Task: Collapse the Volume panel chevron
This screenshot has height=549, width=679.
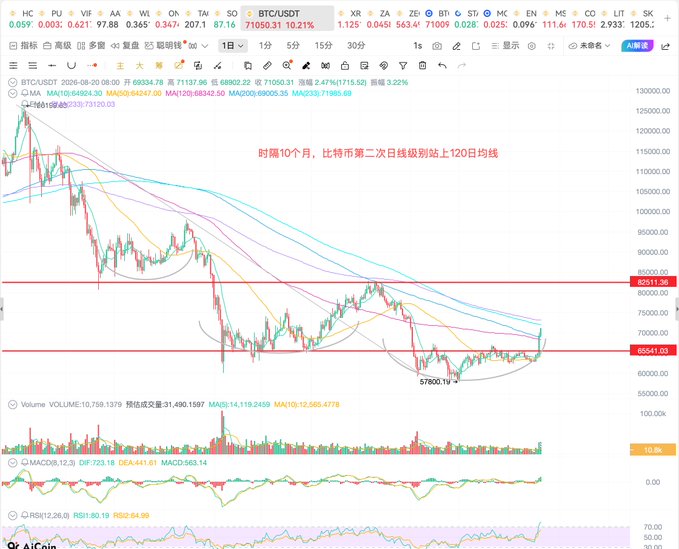Action: point(13,404)
